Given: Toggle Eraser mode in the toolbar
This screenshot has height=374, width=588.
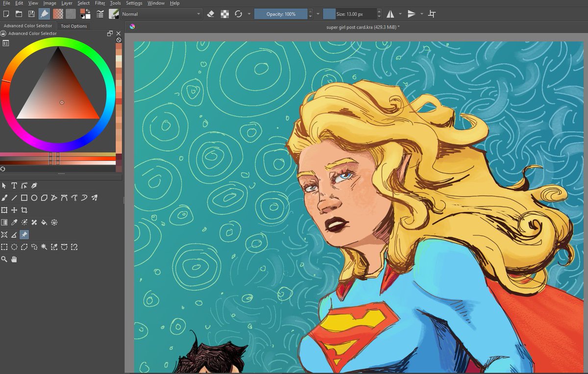Looking at the screenshot, I should (211, 14).
